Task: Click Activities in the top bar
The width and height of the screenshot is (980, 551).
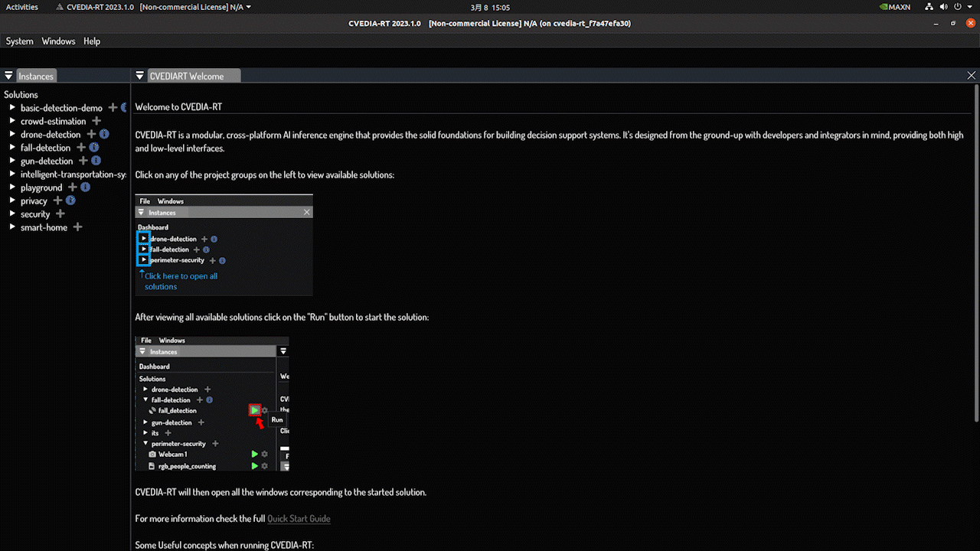Action: (x=21, y=7)
